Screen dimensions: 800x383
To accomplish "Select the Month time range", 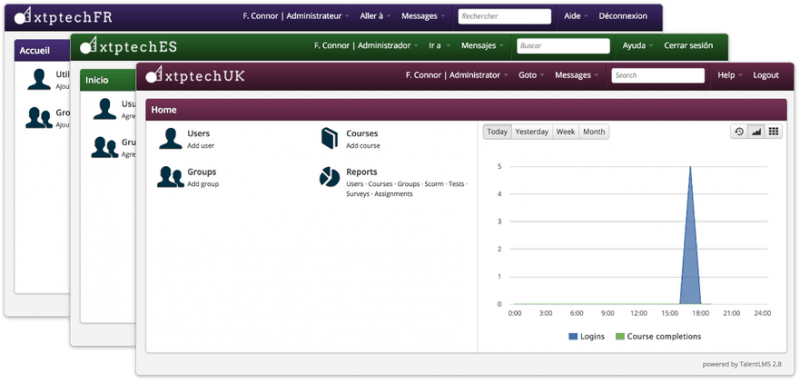I will pyautogui.click(x=594, y=132).
